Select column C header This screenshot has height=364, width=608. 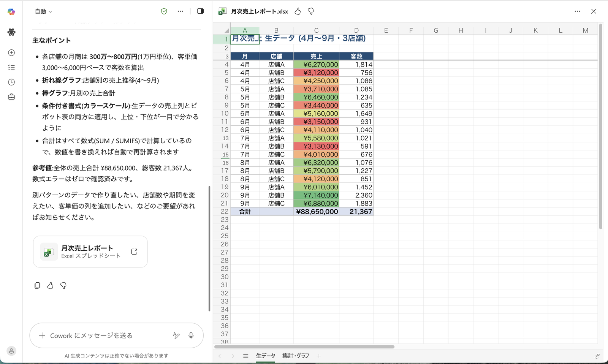[316, 30]
